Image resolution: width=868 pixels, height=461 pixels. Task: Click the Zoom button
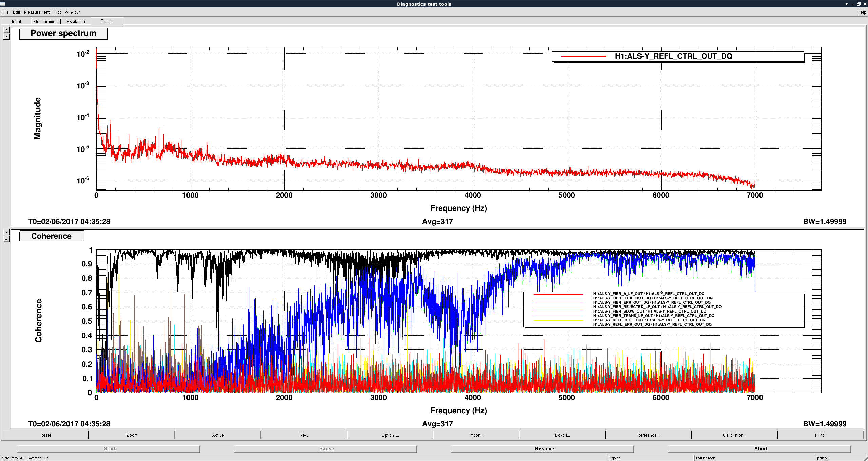pyautogui.click(x=132, y=435)
